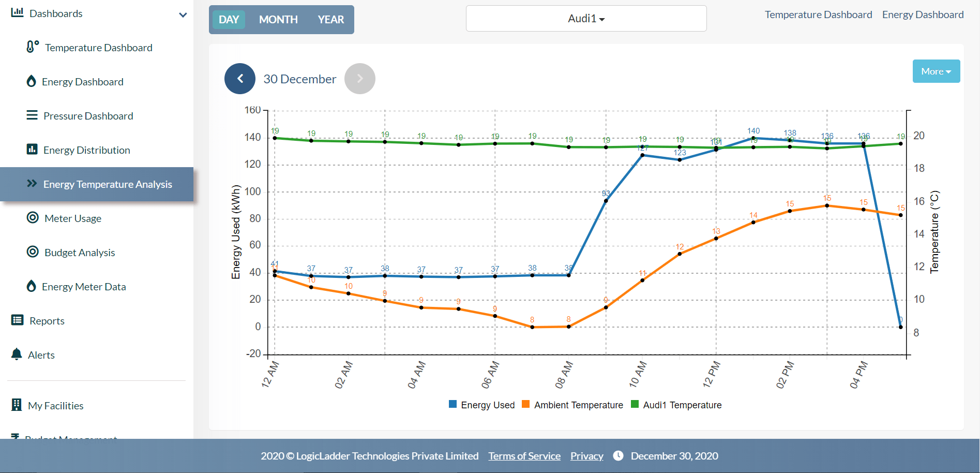Select the Meter Usage target icon
This screenshot has height=473, width=980.
pyautogui.click(x=32, y=218)
